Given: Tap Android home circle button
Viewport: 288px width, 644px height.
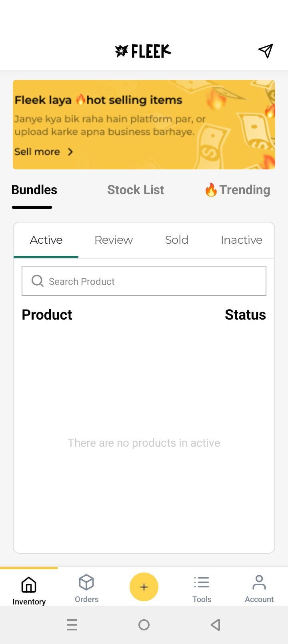Looking at the screenshot, I should 144,625.
